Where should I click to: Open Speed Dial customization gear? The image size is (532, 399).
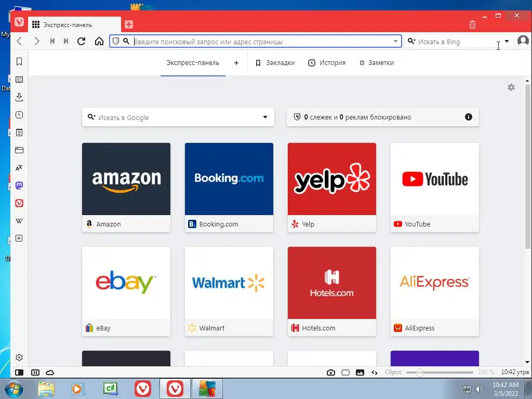[511, 87]
